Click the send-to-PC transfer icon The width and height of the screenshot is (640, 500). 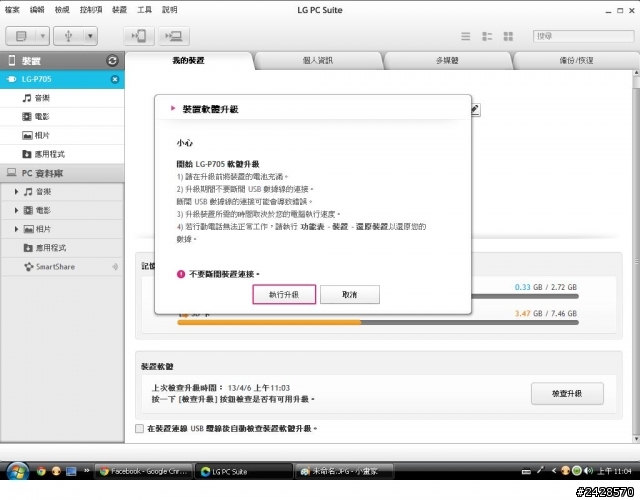click(x=174, y=36)
